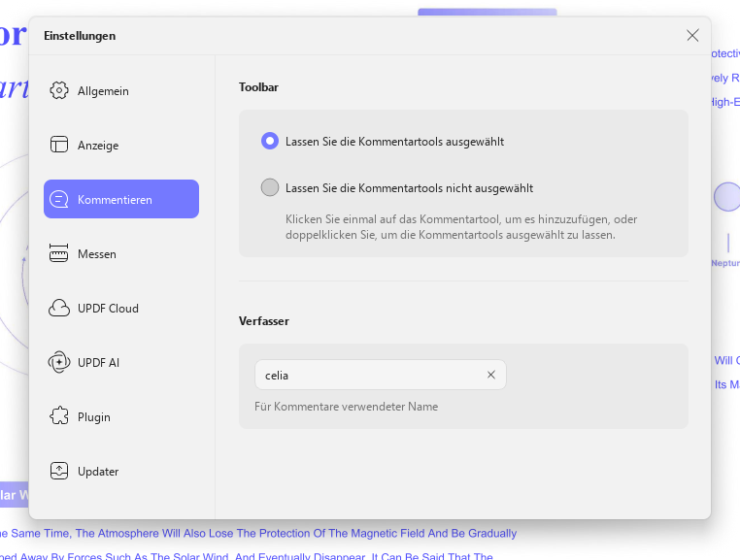Click the UPDF AI icon
Viewport: 740px width, 560px height.
59,362
